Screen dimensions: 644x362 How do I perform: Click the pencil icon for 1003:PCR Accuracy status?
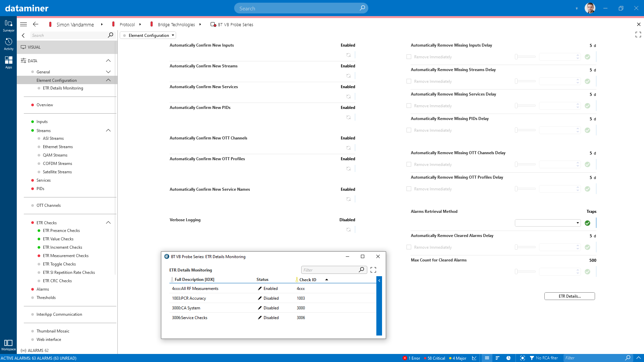(260, 298)
